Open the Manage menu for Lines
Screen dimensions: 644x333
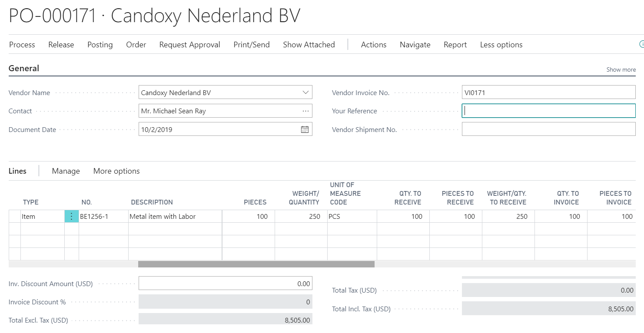[x=66, y=171]
